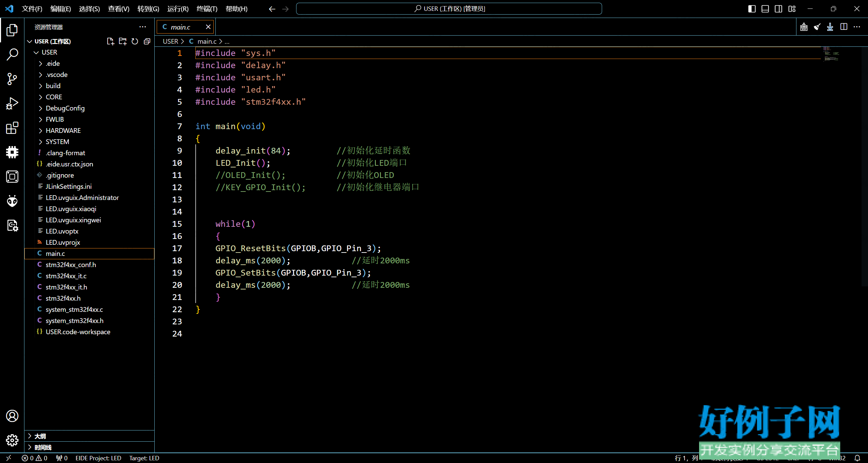This screenshot has height=463, width=868.
Task: Toggle primary side bar layout icon
Action: click(752, 9)
